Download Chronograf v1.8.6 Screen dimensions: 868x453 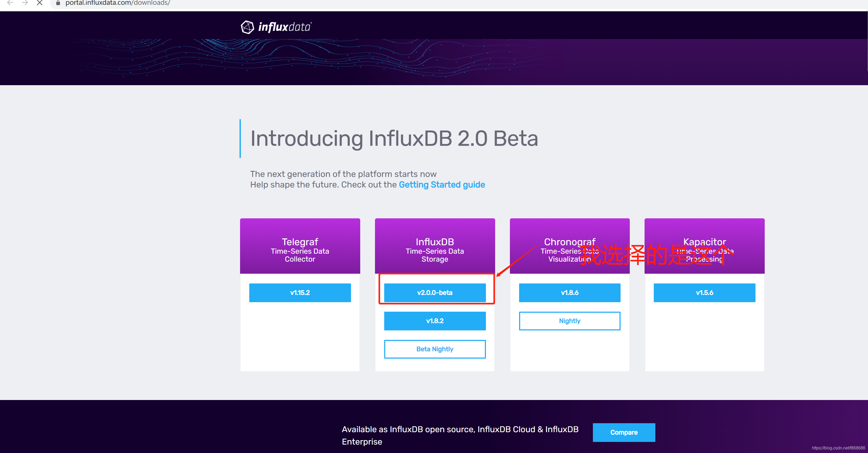click(x=569, y=293)
